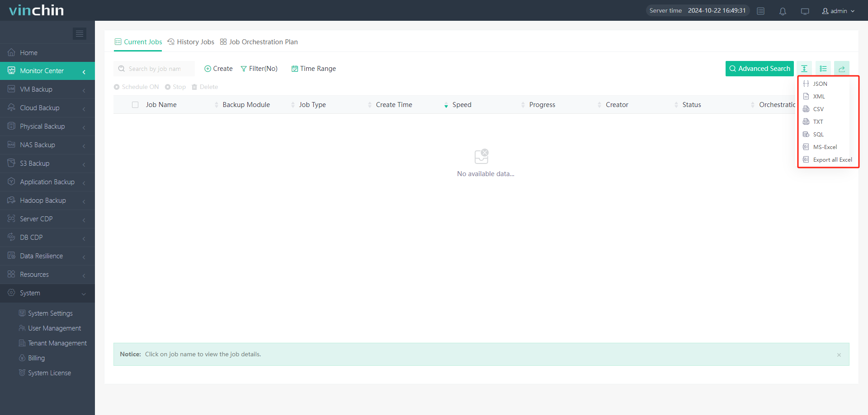Choose Export all Excel option
The width and height of the screenshot is (868, 415).
(832, 160)
